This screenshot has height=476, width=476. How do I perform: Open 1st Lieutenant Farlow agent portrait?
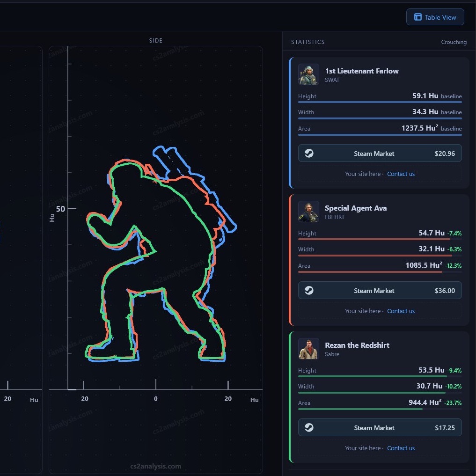coord(308,74)
